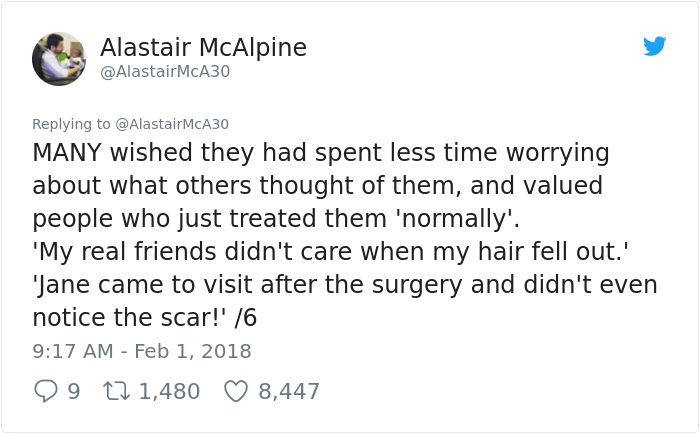
Task: Click the 'Jane came to visit' quote line
Action: [344, 285]
